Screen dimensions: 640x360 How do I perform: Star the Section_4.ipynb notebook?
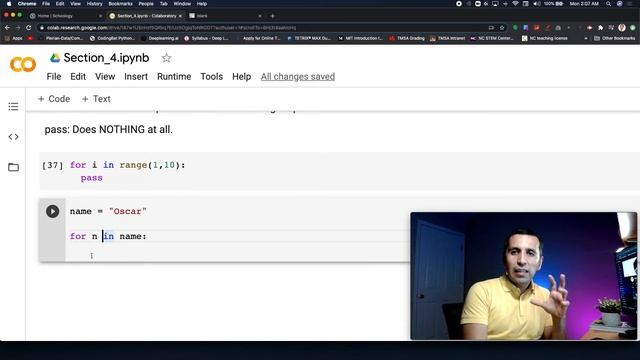(166, 58)
